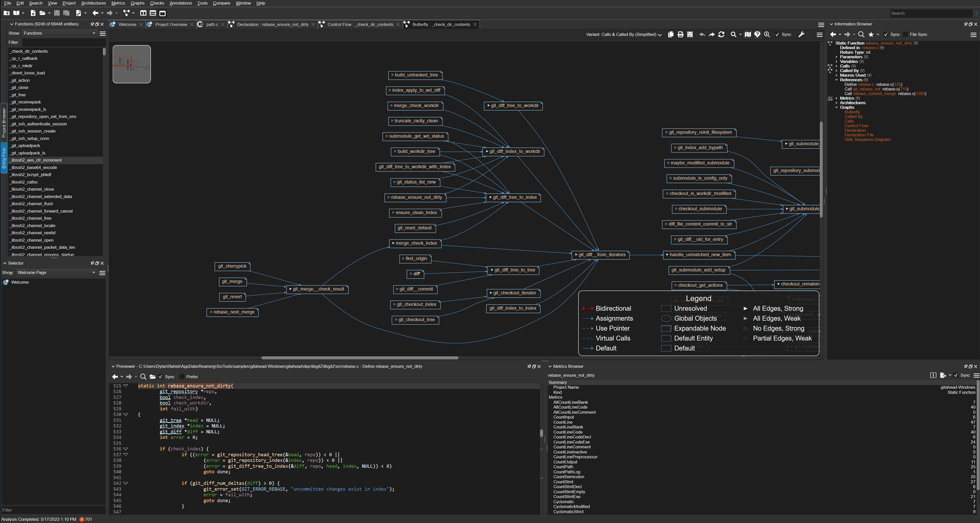Viewport: 980px width, 523px height.
Task: Click inside the global Search field
Action: [x=931, y=13]
